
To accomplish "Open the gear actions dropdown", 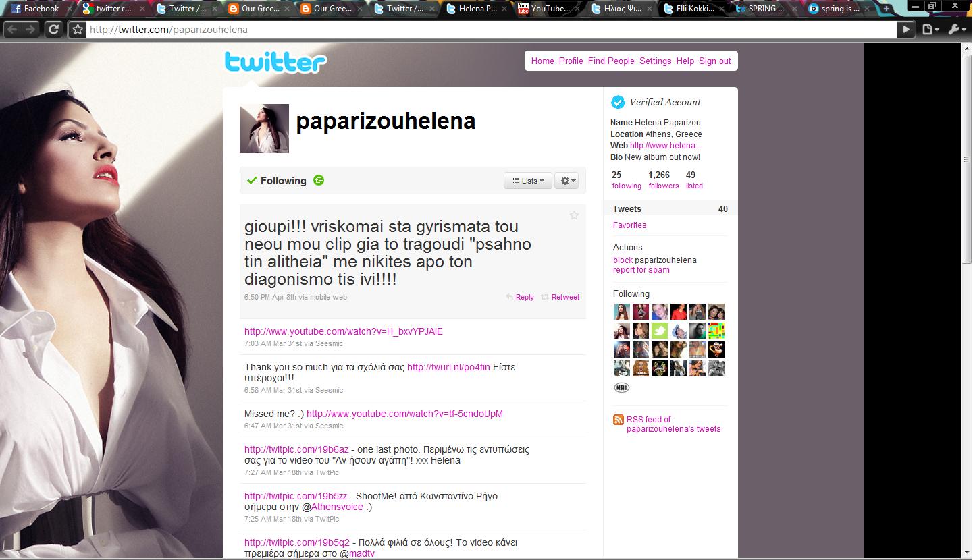I will click(x=567, y=181).
